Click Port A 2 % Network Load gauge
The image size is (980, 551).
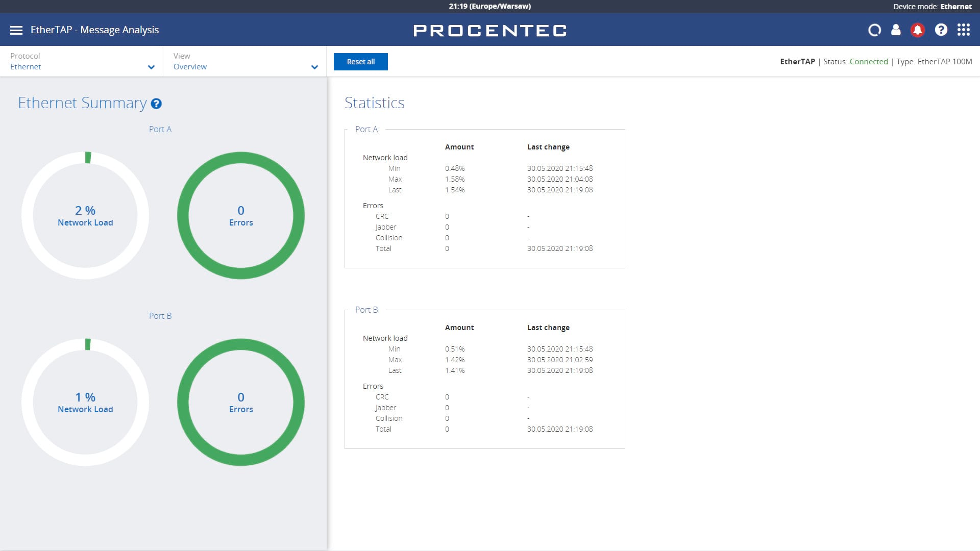tap(85, 215)
